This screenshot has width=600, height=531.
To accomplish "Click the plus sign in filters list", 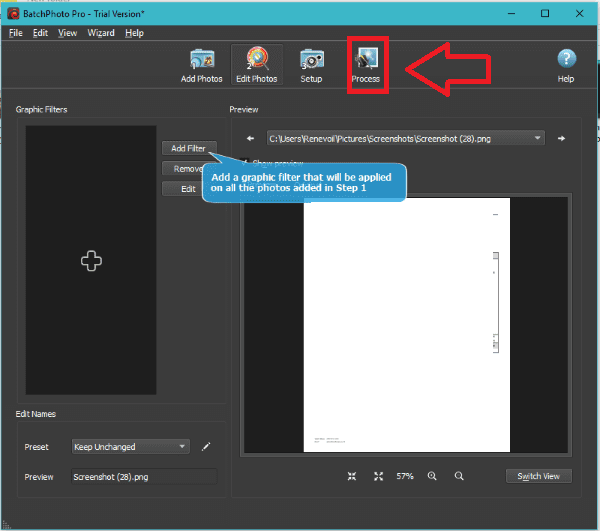I will 91,260.
